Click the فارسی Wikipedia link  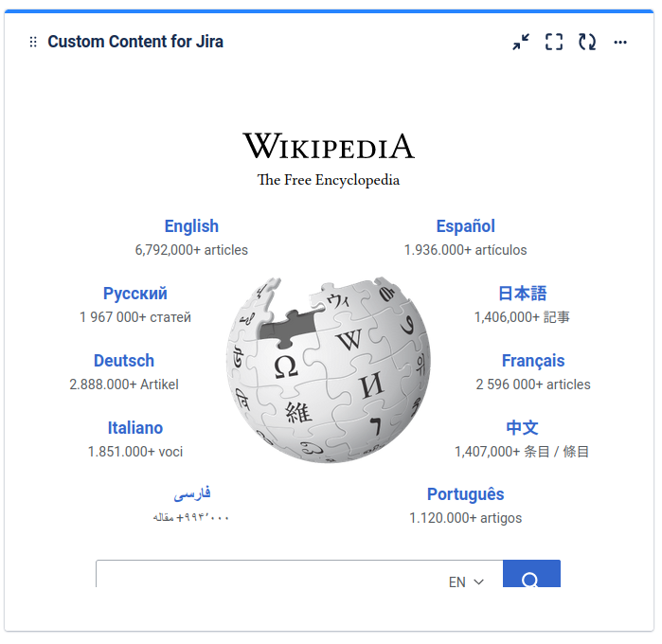(192, 494)
